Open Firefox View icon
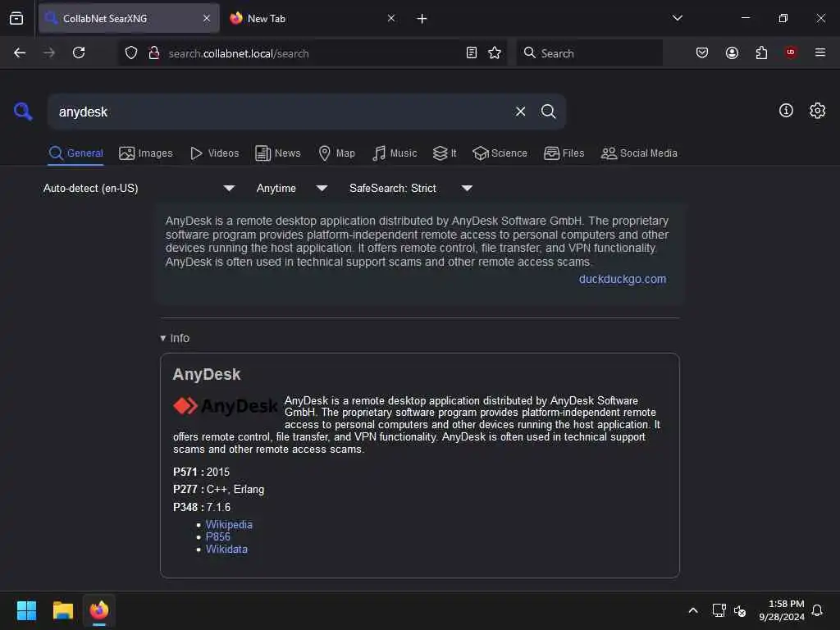This screenshot has width=840, height=630. (16, 18)
